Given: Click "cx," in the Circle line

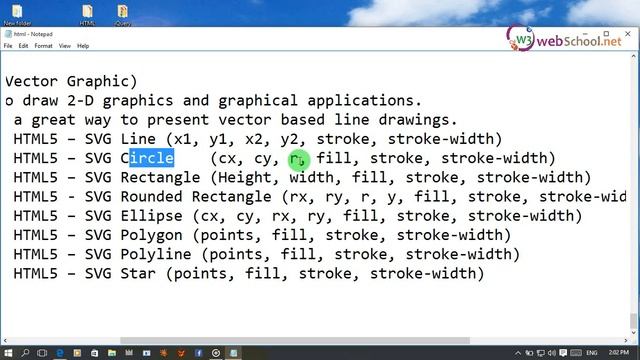Looking at the screenshot, I should coord(231,158).
